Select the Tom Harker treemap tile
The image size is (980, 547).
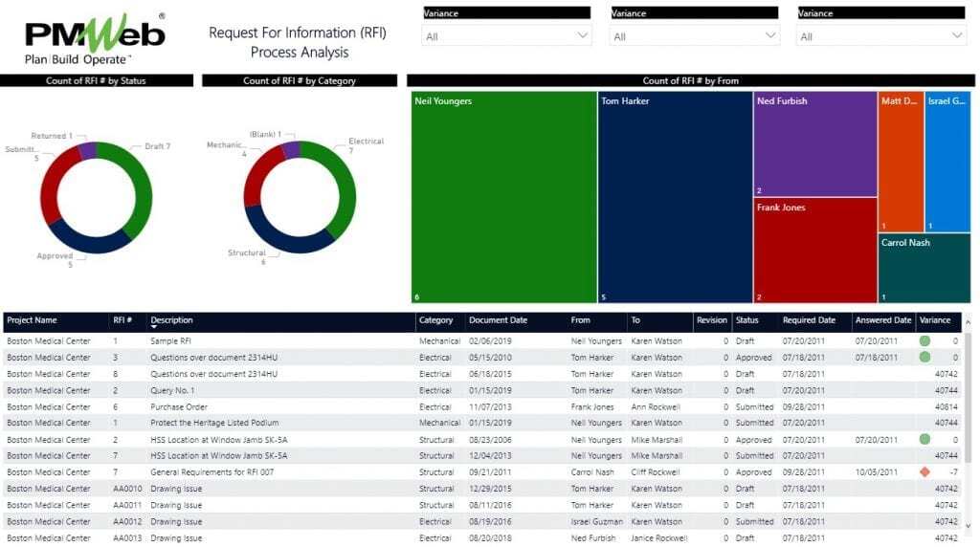675,197
